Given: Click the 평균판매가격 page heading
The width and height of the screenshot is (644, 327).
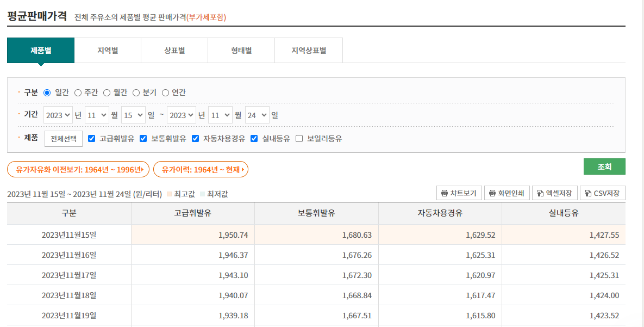Looking at the screenshot, I should [37, 16].
